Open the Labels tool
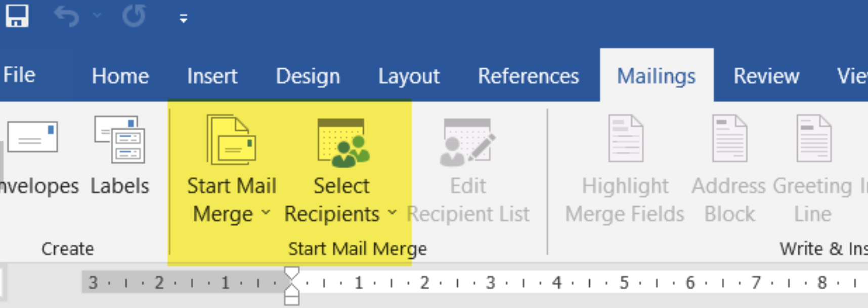 click(x=120, y=139)
